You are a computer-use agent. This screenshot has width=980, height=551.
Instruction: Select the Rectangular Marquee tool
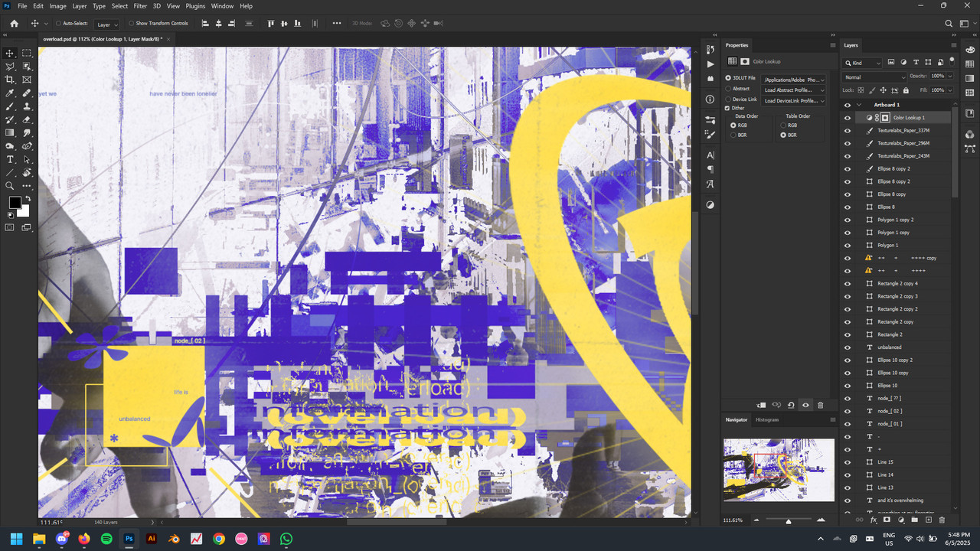point(28,53)
